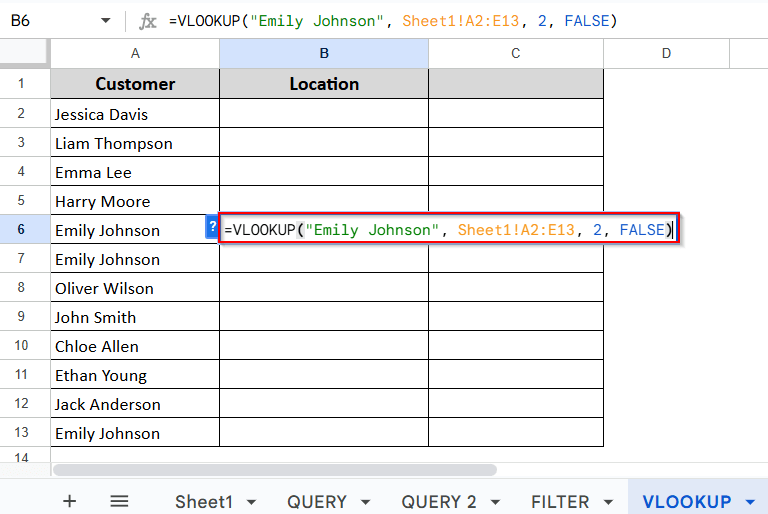Click the add new sheet plus icon
This screenshot has height=514, width=768.
(x=70, y=501)
